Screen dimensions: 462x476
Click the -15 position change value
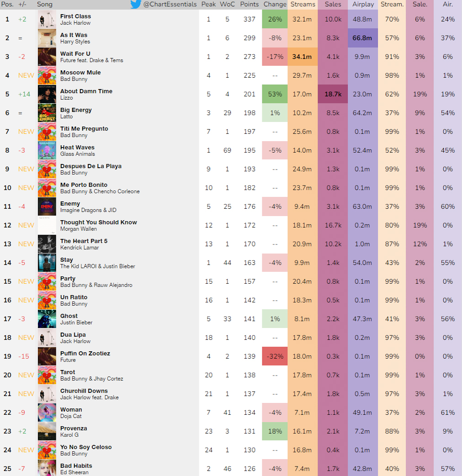(x=24, y=356)
